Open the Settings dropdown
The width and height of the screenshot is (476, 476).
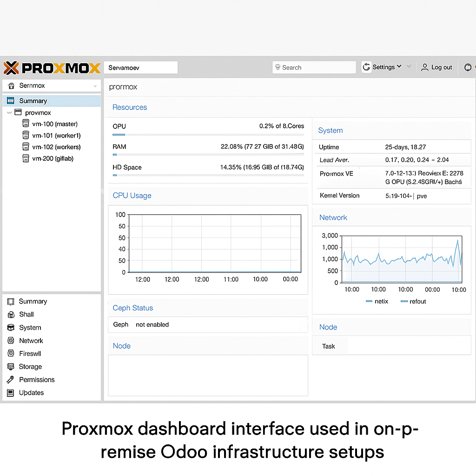386,67
